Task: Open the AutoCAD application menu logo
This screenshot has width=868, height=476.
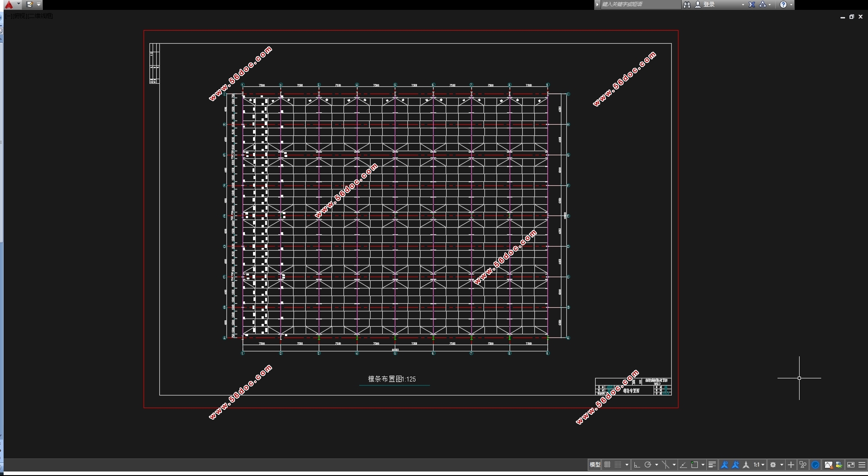Action: click(x=9, y=4)
